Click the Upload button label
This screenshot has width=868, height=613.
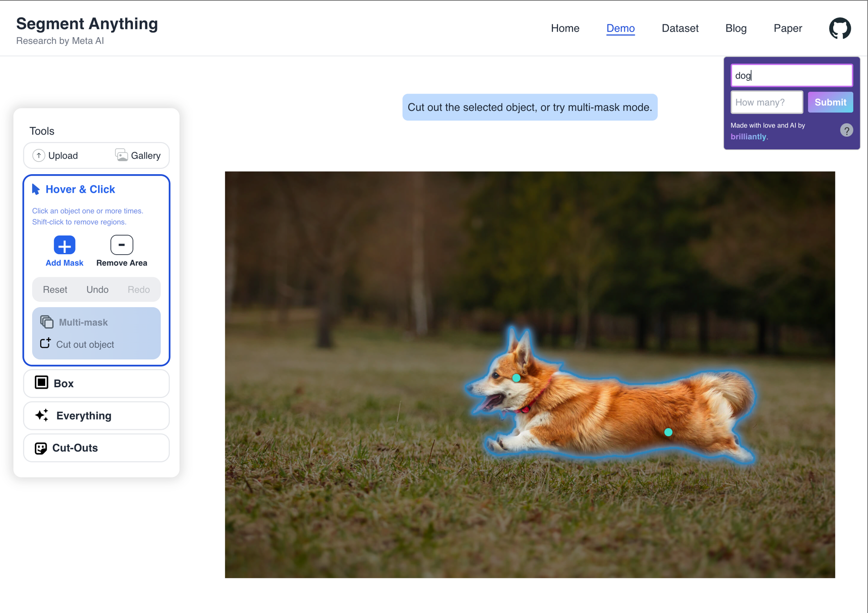point(63,156)
